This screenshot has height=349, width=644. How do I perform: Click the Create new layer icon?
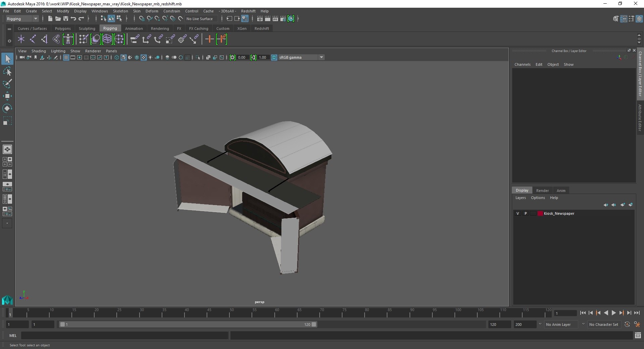[x=623, y=205]
